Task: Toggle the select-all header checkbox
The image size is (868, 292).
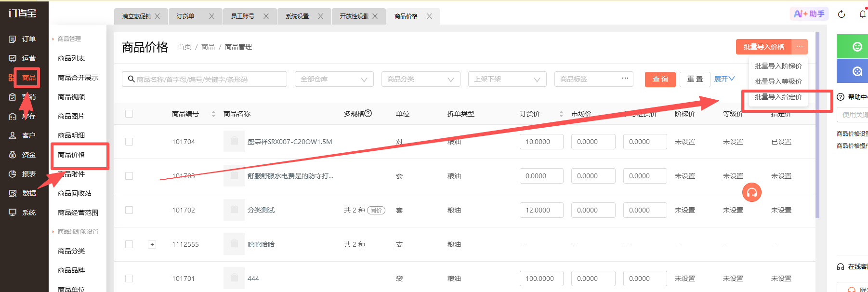Action: 129,114
